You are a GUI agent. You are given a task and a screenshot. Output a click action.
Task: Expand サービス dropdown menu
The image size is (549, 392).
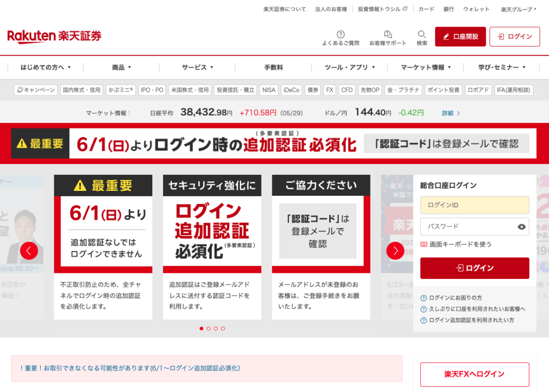click(x=197, y=67)
